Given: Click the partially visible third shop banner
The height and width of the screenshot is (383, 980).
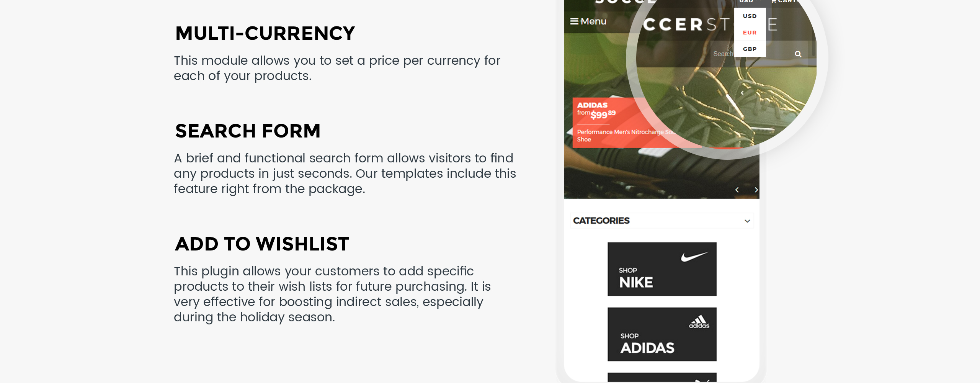Looking at the screenshot, I should click(662, 377).
